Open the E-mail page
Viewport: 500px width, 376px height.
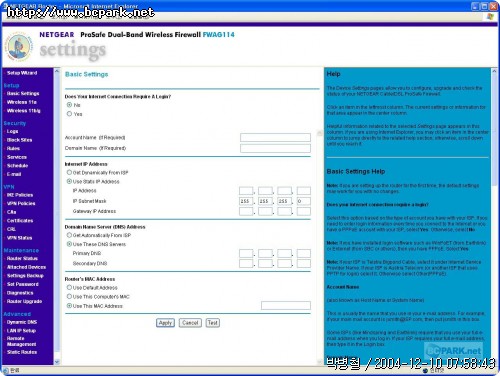pyautogui.click(x=14, y=174)
